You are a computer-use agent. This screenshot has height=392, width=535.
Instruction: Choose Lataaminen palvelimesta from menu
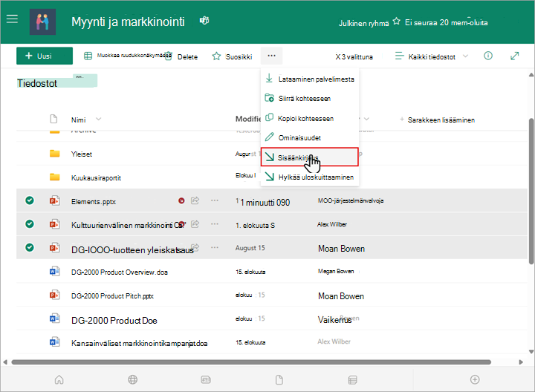click(310, 79)
